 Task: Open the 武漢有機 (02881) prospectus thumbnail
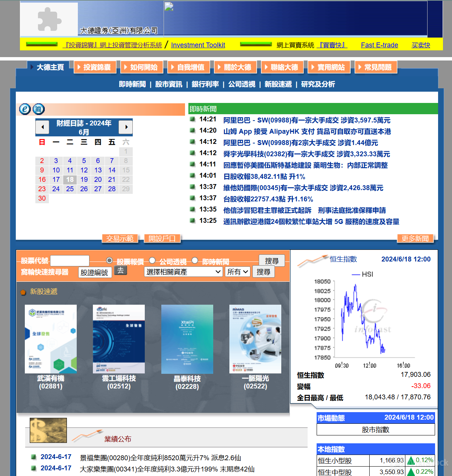[x=51, y=339]
